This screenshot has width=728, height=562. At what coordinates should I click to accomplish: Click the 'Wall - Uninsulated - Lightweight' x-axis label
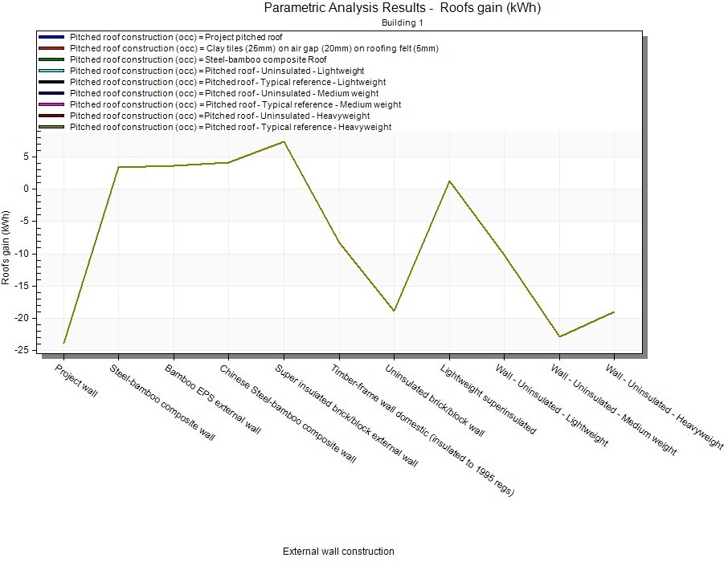[x=551, y=405]
